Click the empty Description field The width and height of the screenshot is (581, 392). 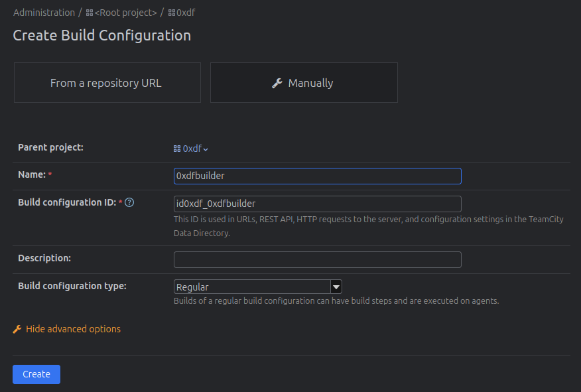click(x=317, y=259)
